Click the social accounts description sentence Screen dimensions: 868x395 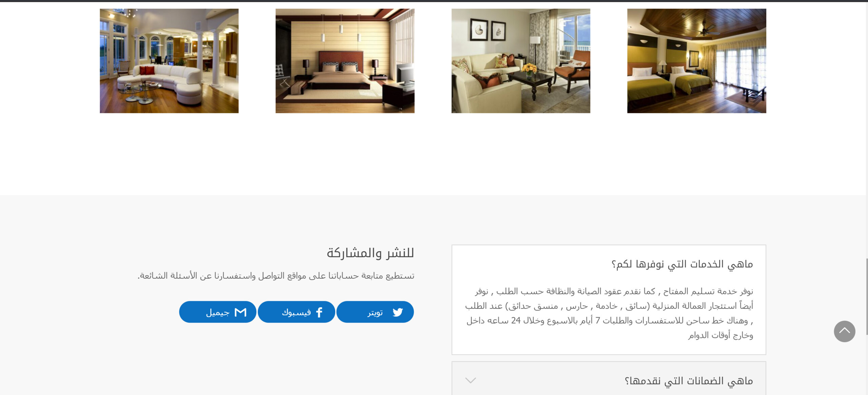click(276, 276)
